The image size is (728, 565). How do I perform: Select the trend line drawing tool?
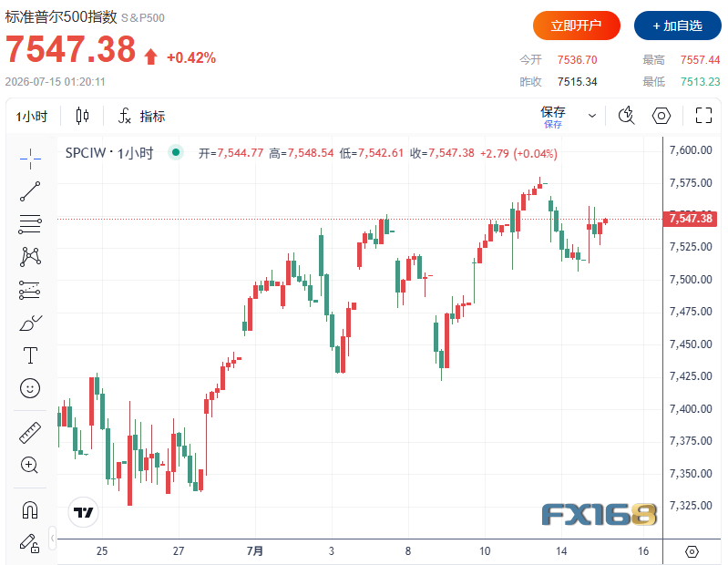coord(30,191)
